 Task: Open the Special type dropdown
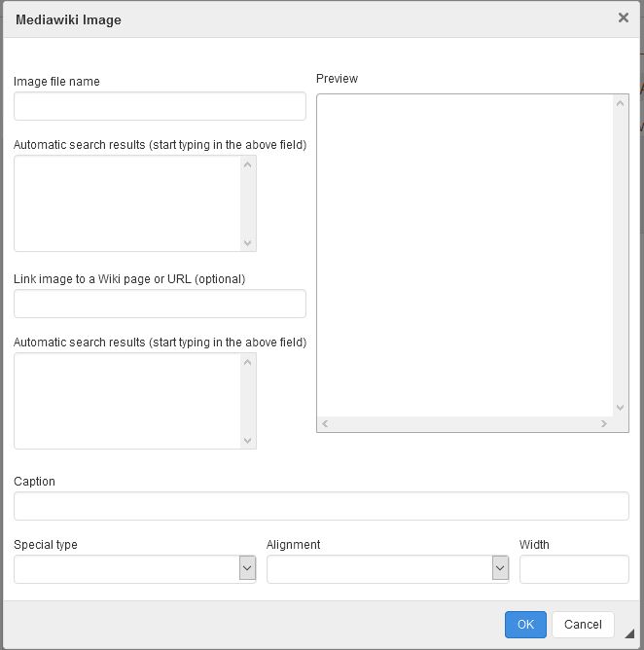pos(247,569)
